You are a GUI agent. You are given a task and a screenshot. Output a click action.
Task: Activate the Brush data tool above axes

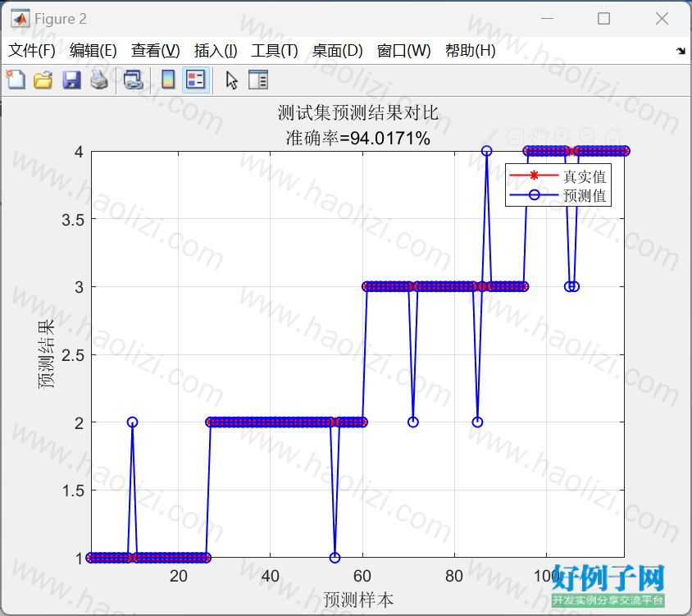(491, 136)
